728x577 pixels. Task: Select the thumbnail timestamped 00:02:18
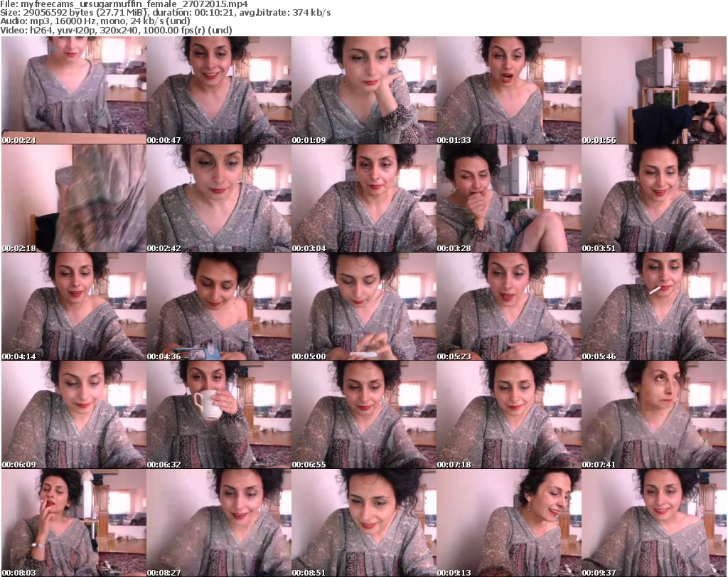click(x=74, y=198)
